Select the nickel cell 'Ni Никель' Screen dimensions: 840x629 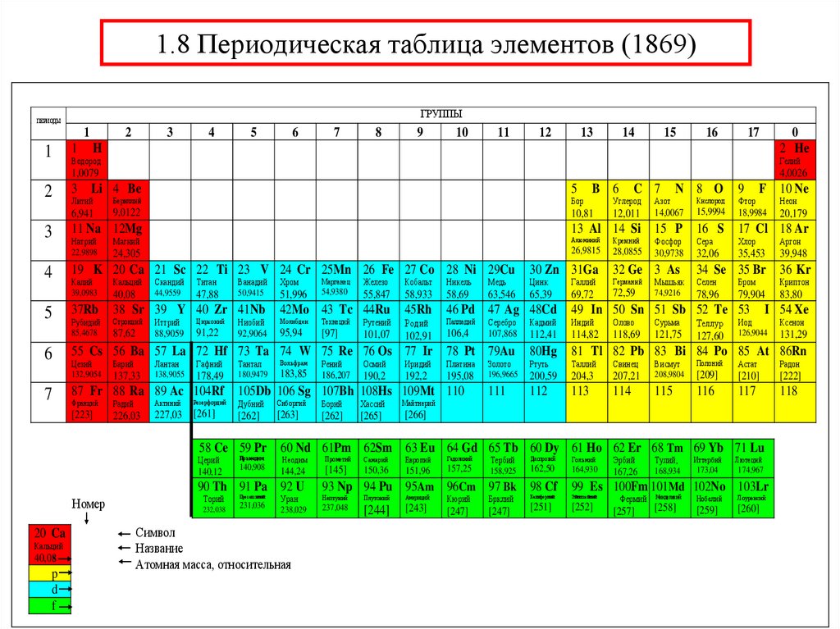462,280
